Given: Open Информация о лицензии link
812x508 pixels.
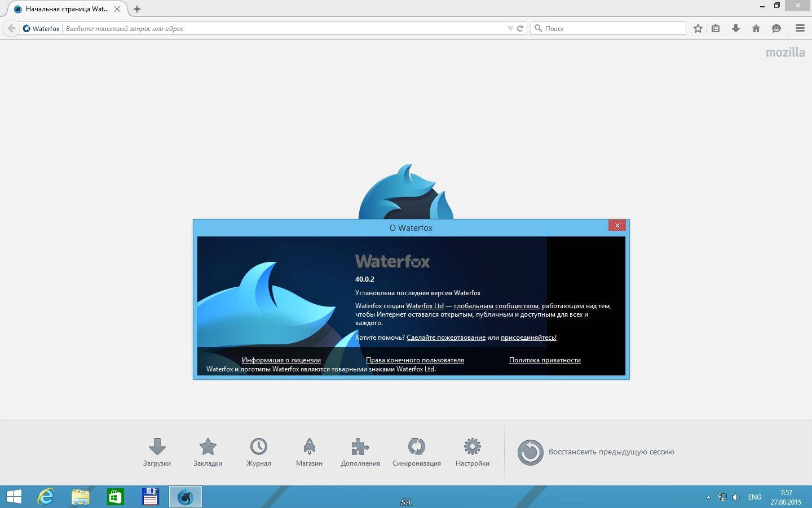Looking at the screenshot, I should click(x=281, y=360).
